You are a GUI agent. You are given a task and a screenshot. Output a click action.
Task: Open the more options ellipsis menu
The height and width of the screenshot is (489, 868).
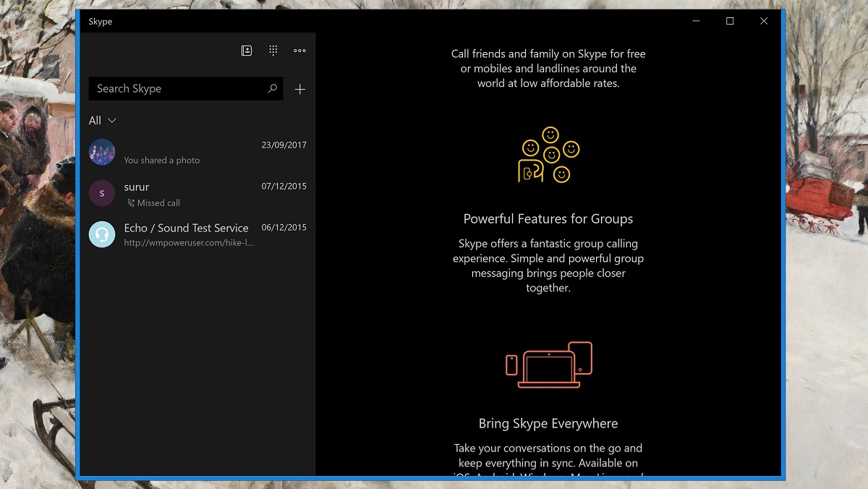tap(300, 51)
